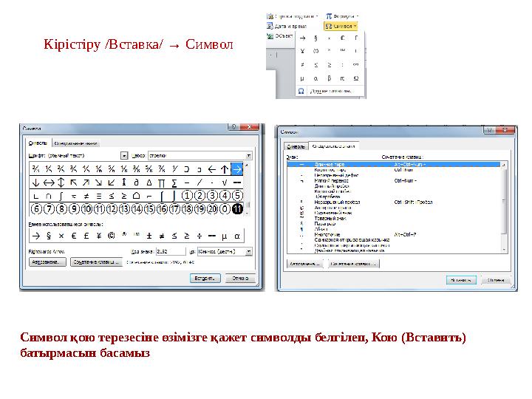Select the up-down arrow ↕ in symbol grid

click(x=61, y=183)
